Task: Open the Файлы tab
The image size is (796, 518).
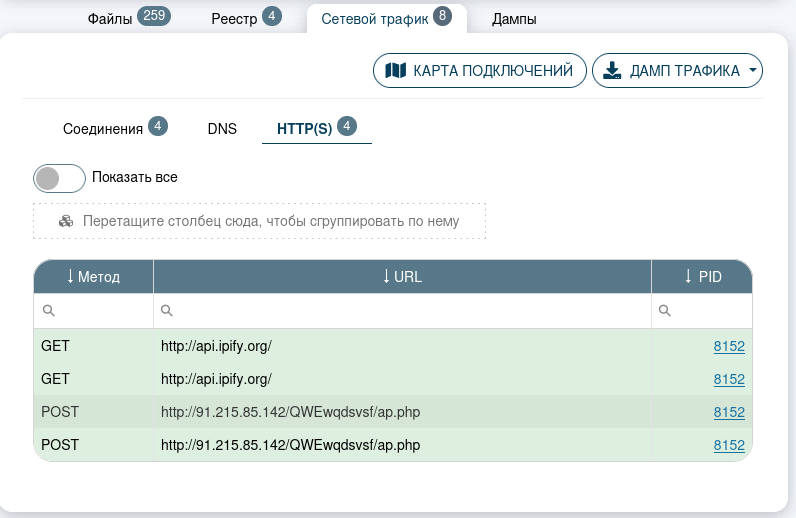Action: click(110, 18)
